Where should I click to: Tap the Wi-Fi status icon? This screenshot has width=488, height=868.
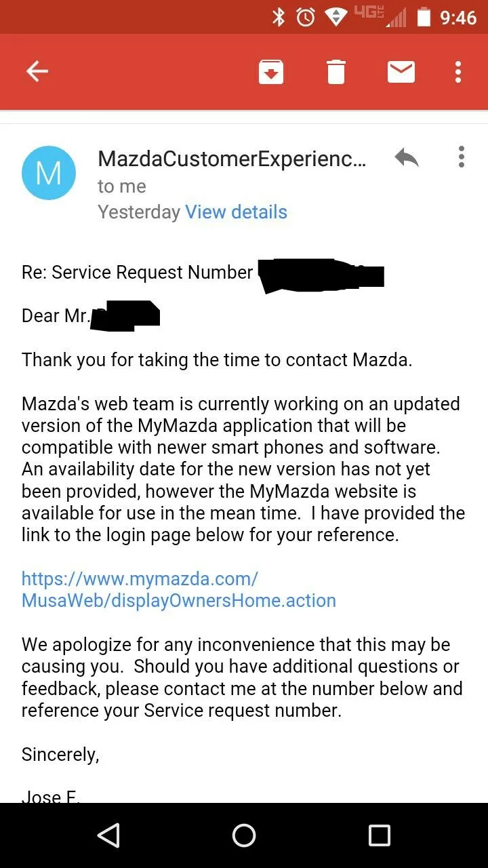335,17
